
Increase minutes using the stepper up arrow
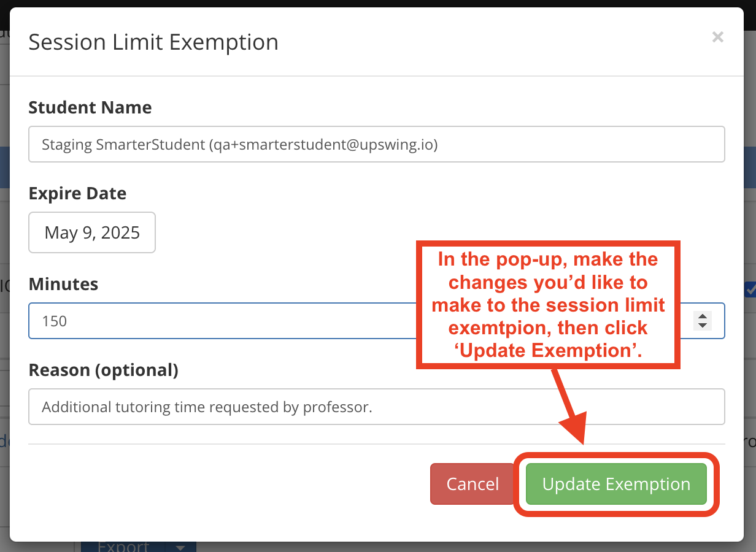[x=703, y=316]
